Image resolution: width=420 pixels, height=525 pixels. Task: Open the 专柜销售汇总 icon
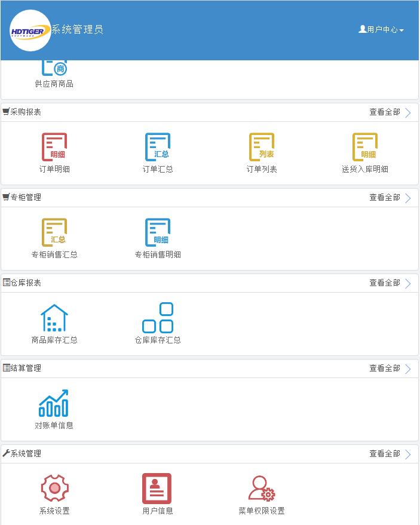point(54,233)
